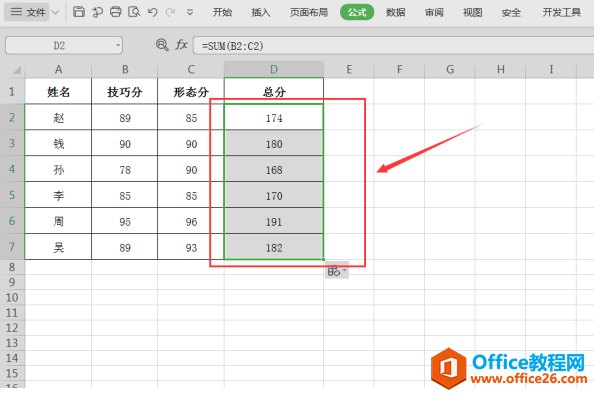Image resolution: width=594 pixels, height=396 pixels.
Task: Click the Undo arrow icon
Action: [x=152, y=12]
